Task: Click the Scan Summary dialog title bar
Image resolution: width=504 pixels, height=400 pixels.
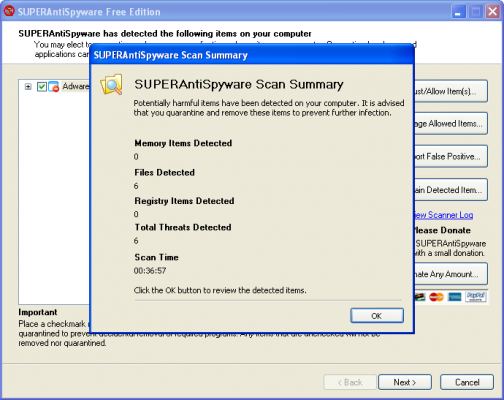Action: (x=252, y=55)
